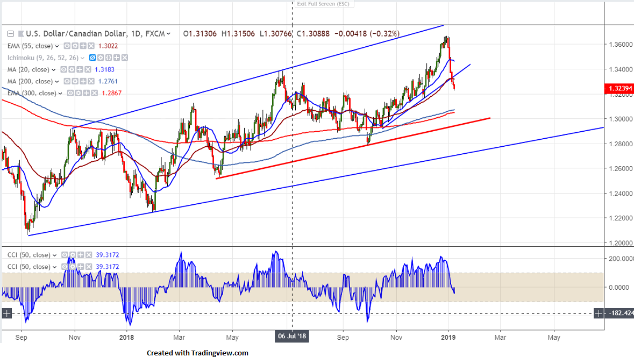Open settings gear for MA (20, close)
Image resolution: width=634 pixels, height=364 pixels.
(72, 69)
